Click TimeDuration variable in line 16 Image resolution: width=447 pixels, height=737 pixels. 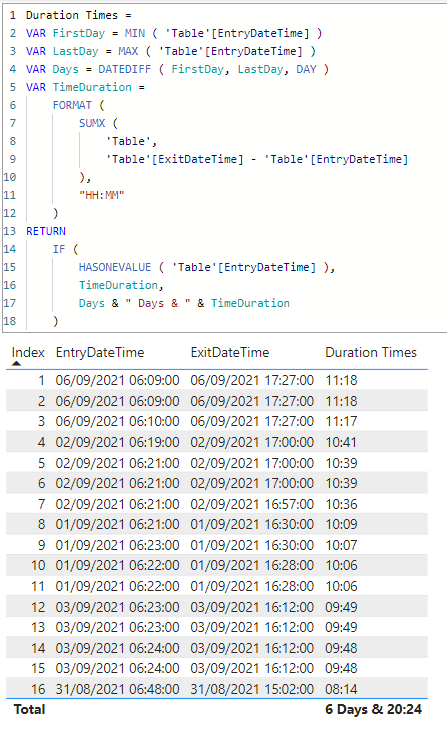click(x=118, y=285)
